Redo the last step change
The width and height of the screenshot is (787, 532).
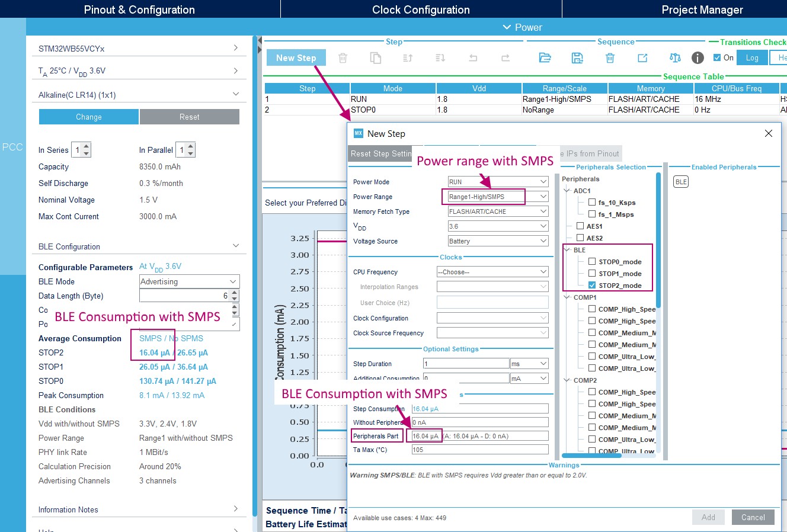tap(506, 57)
